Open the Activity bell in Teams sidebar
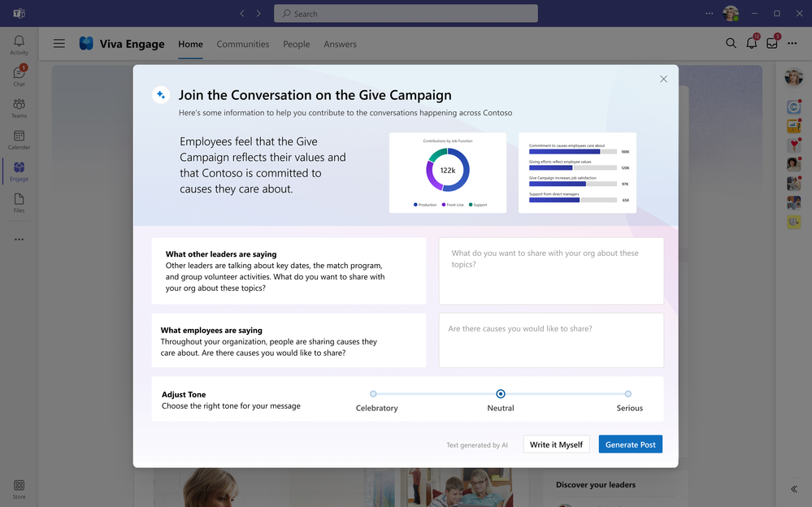 coord(19,45)
